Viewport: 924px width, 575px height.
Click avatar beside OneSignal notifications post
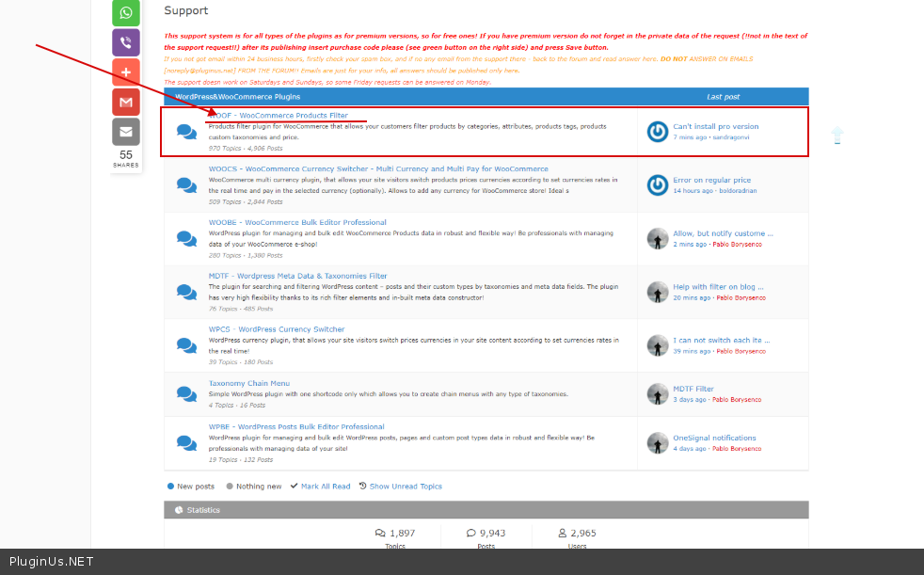(658, 443)
